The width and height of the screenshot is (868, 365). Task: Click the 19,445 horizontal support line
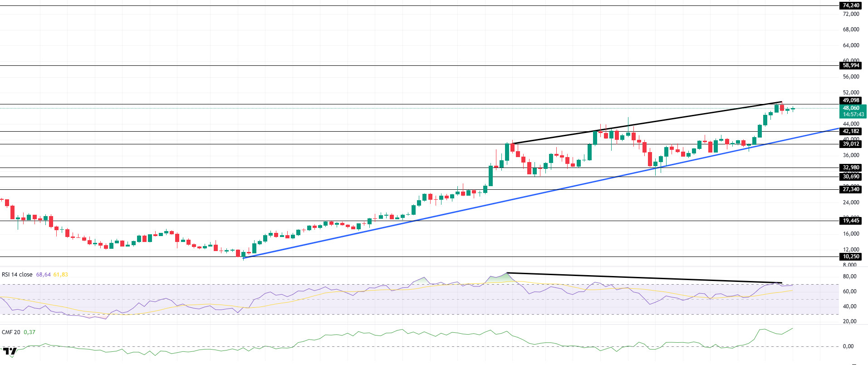point(420,221)
